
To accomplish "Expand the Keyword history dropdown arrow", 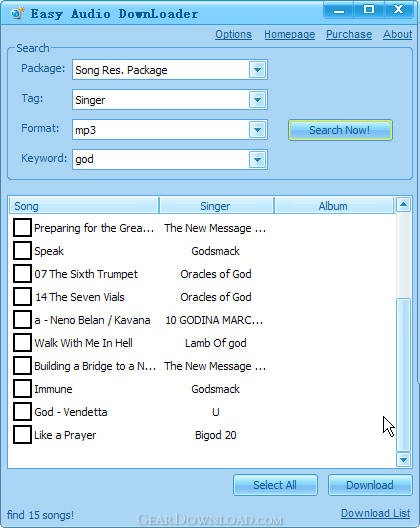I will coord(258,160).
